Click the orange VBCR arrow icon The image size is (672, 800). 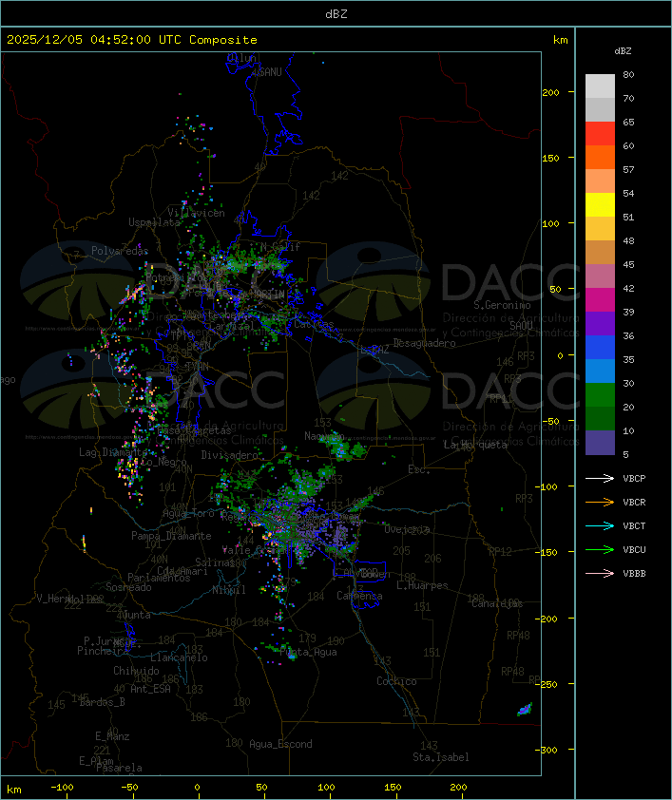pos(600,502)
